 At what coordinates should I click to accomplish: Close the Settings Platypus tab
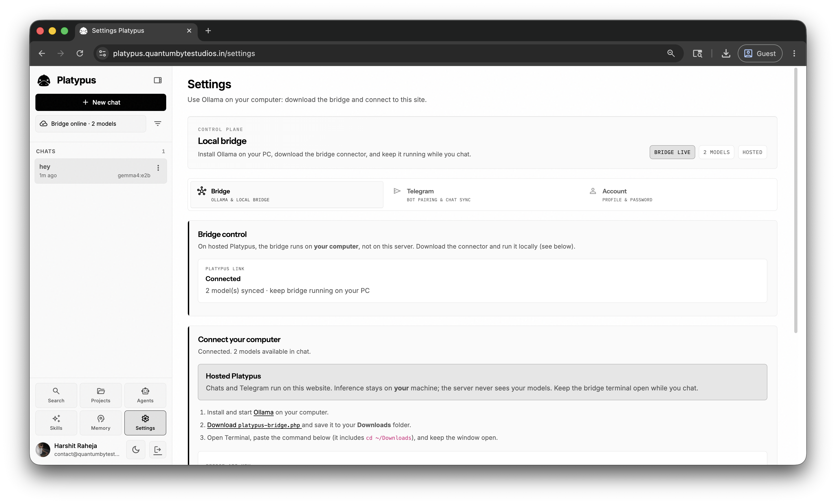click(x=189, y=31)
